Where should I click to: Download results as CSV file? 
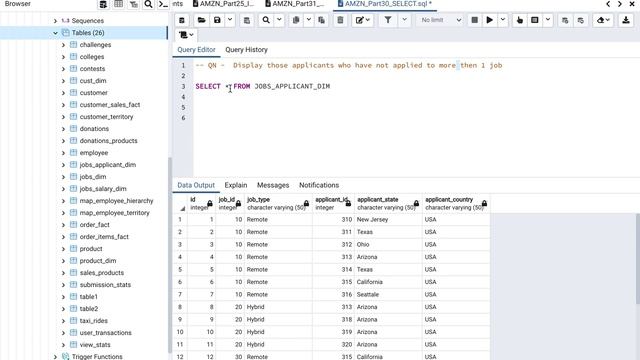click(x=626, y=20)
